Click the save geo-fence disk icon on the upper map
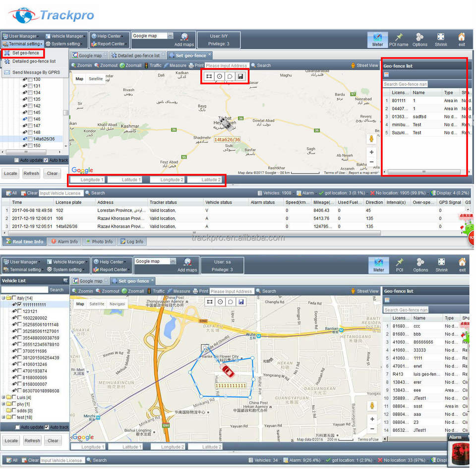Screen dimensions: 476x476 (240, 76)
